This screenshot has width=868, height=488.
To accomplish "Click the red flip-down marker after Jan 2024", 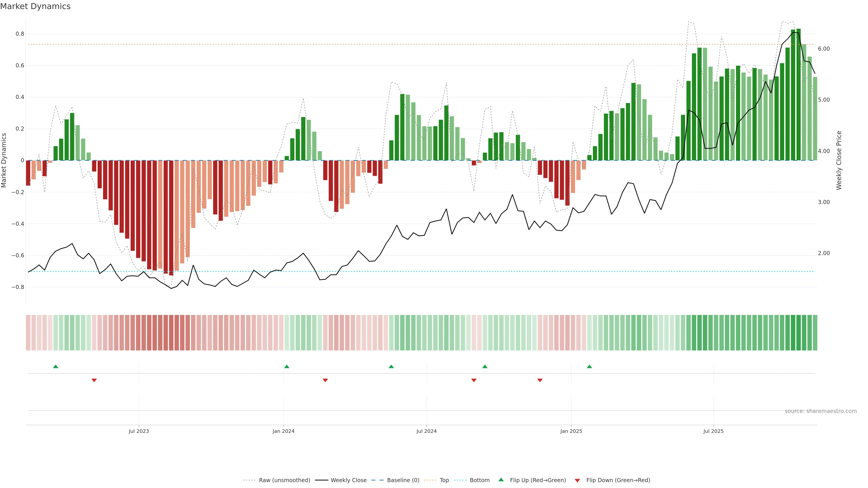I will 325,380.
